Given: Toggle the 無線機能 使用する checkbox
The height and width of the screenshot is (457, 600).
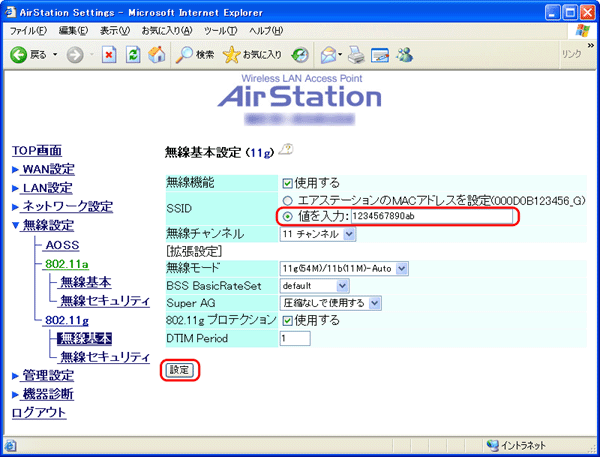Looking at the screenshot, I should (287, 183).
